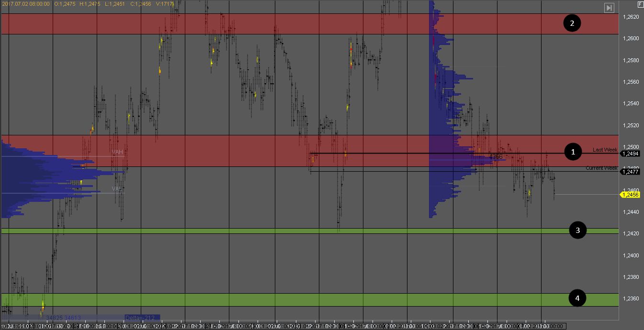Click the 1,2400 price axis label
The image size is (644, 330).
point(632,255)
